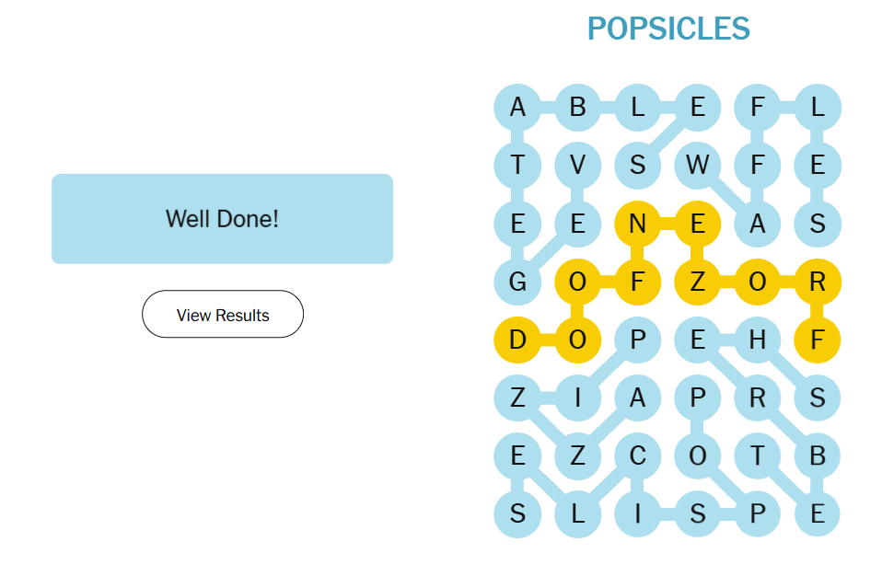Image resolution: width=882 pixels, height=588 pixels.
Task: Tap the yellow F linked to R
Action: pos(817,340)
